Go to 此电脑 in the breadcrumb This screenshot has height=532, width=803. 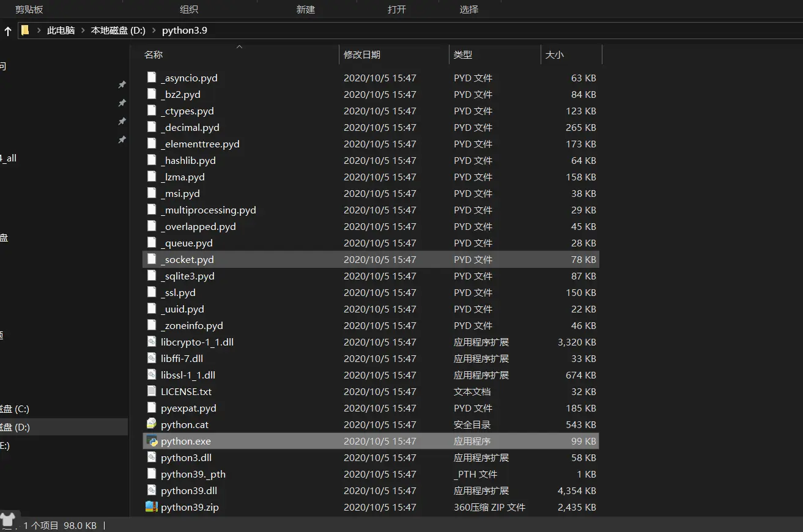coord(61,30)
